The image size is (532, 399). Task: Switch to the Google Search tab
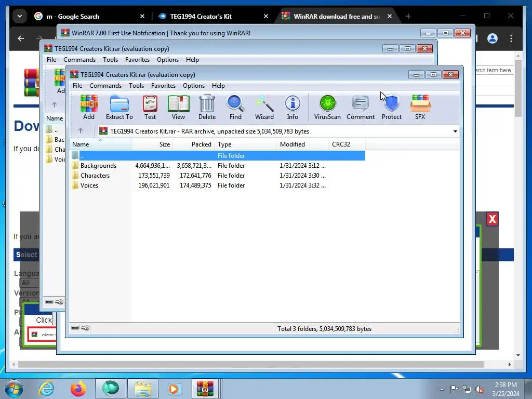(x=90, y=16)
